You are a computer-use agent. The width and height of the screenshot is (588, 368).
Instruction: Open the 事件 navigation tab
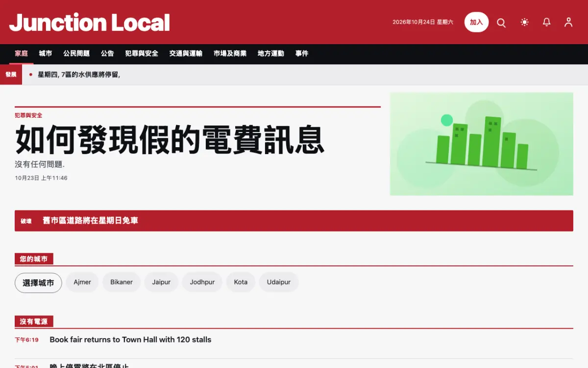(x=302, y=53)
